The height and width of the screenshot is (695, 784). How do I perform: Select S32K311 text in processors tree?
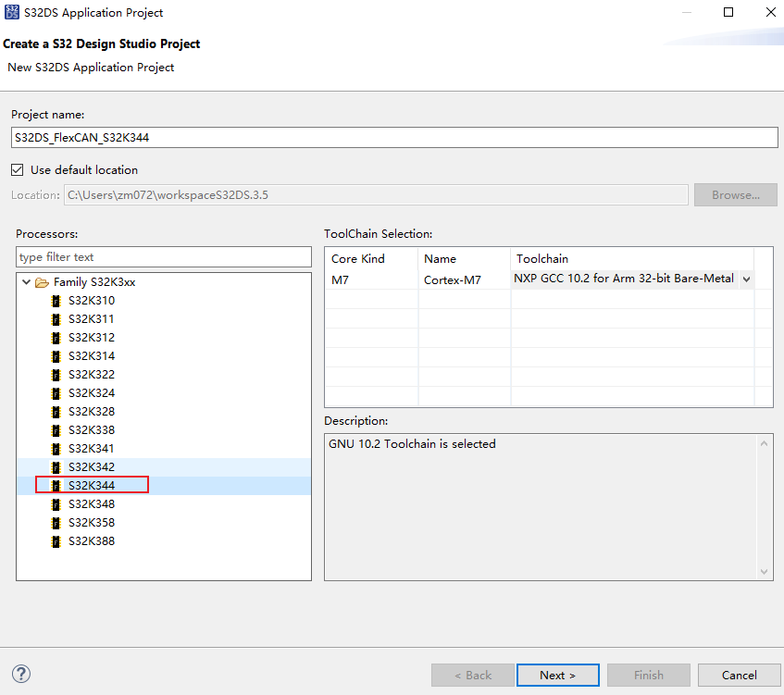pos(91,319)
